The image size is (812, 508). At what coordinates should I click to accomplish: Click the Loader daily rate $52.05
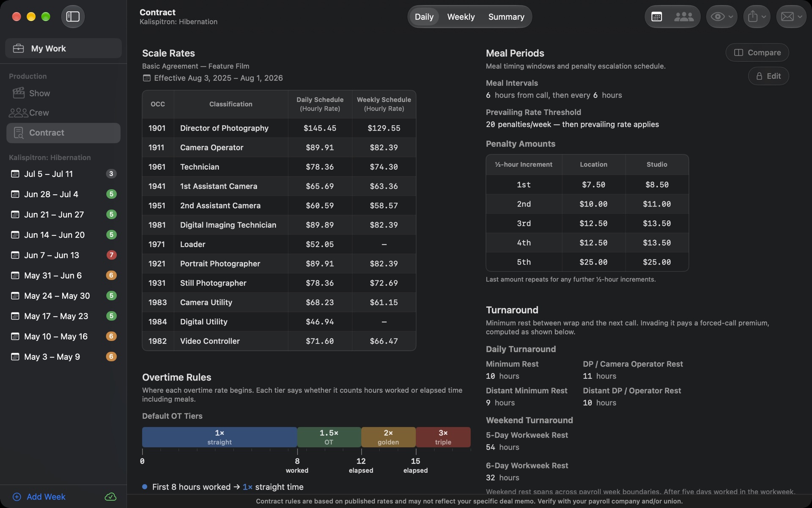coord(320,244)
